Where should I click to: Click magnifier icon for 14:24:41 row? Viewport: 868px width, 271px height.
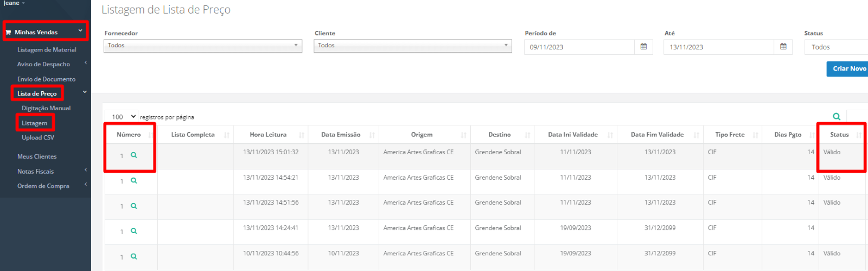pyautogui.click(x=133, y=231)
